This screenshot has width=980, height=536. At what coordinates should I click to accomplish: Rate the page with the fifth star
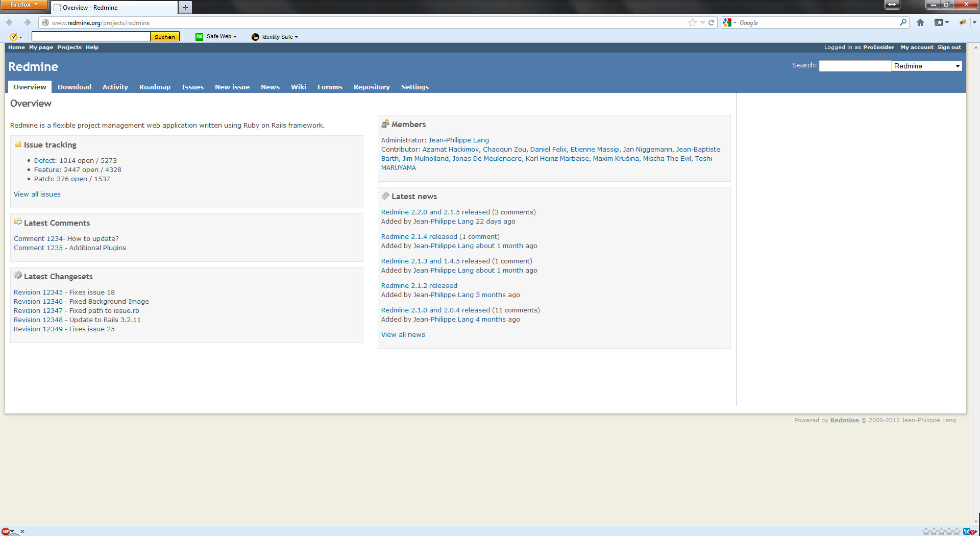coord(957,531)
